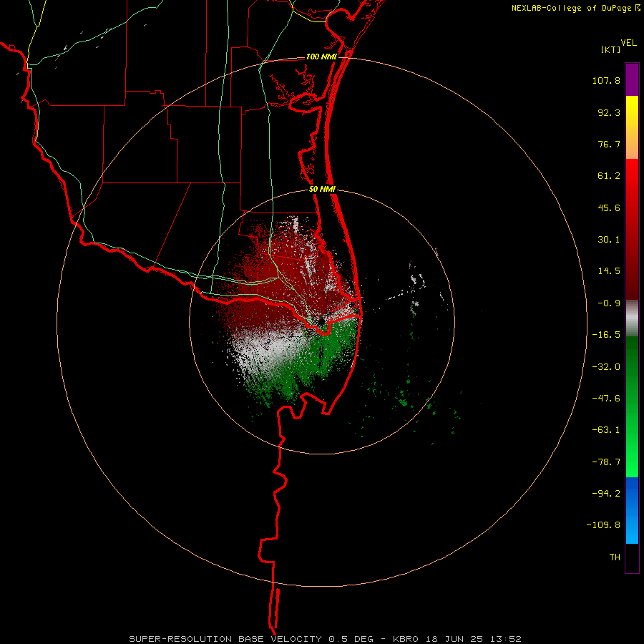Click the 107.8 legend value
The height and width of the screenshot is (644, 644).
(606, 80)
